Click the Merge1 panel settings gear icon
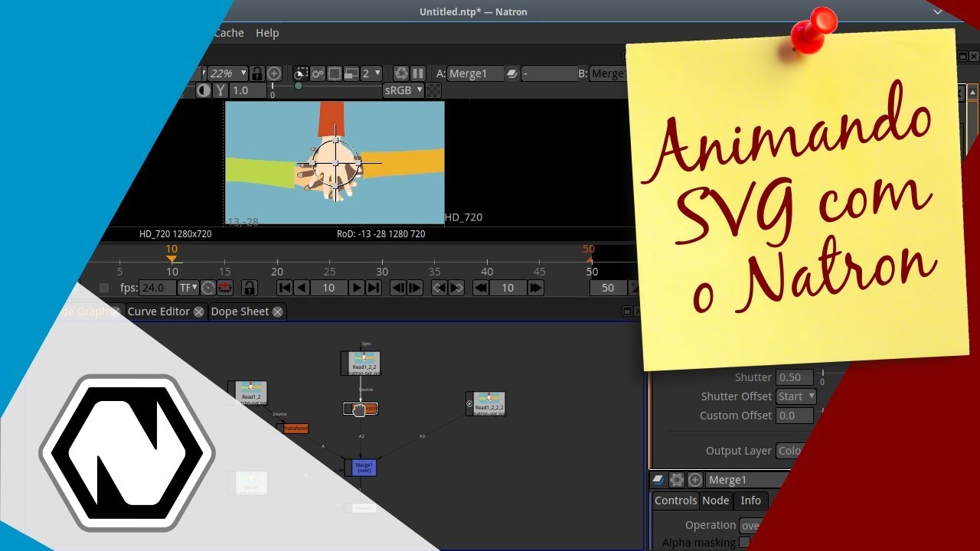980x551 pixels. point(677,480)
